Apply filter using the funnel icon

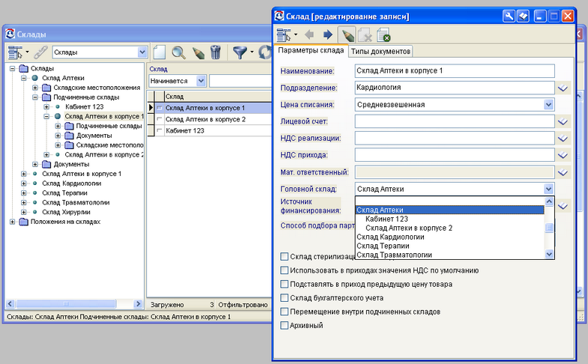[240, 52]
